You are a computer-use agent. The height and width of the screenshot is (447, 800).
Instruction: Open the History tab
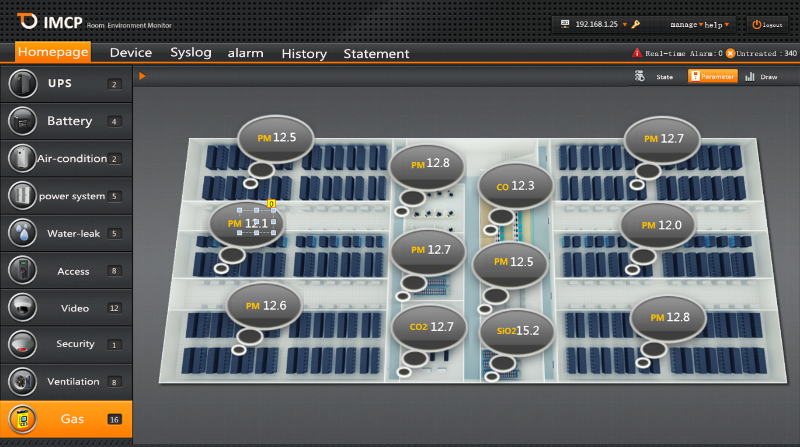[304, 53]
